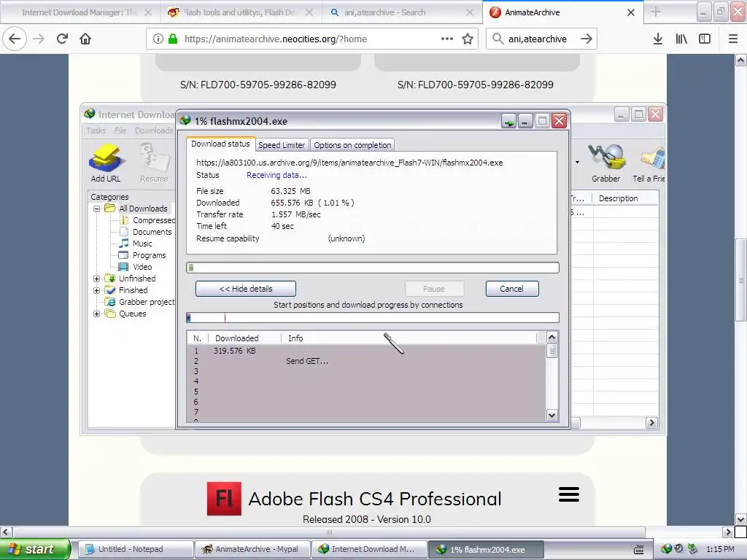Bookmark this page with the star icon
Screen dimensions: 747x560
coord(468,39)
